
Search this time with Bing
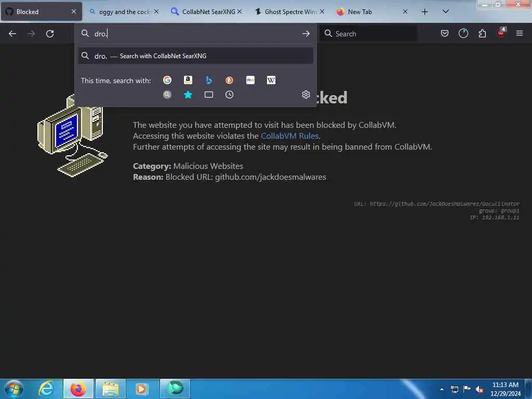209,80
